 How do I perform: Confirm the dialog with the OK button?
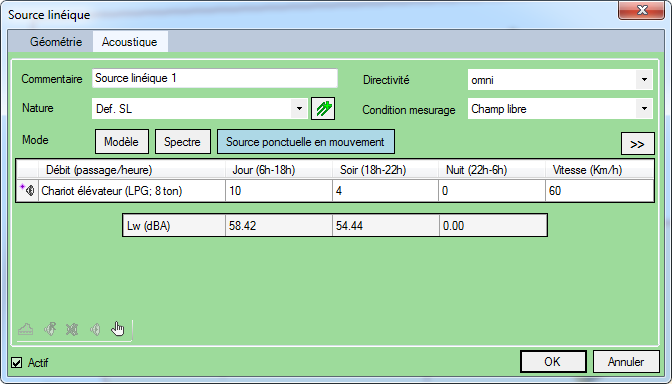pyautogui.click(x=552, y=362)
